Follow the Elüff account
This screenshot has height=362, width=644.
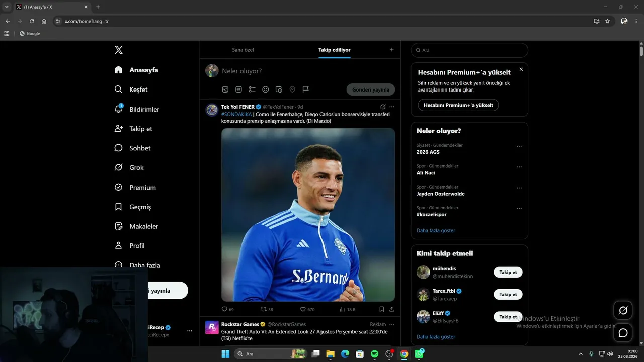point(508,317)
